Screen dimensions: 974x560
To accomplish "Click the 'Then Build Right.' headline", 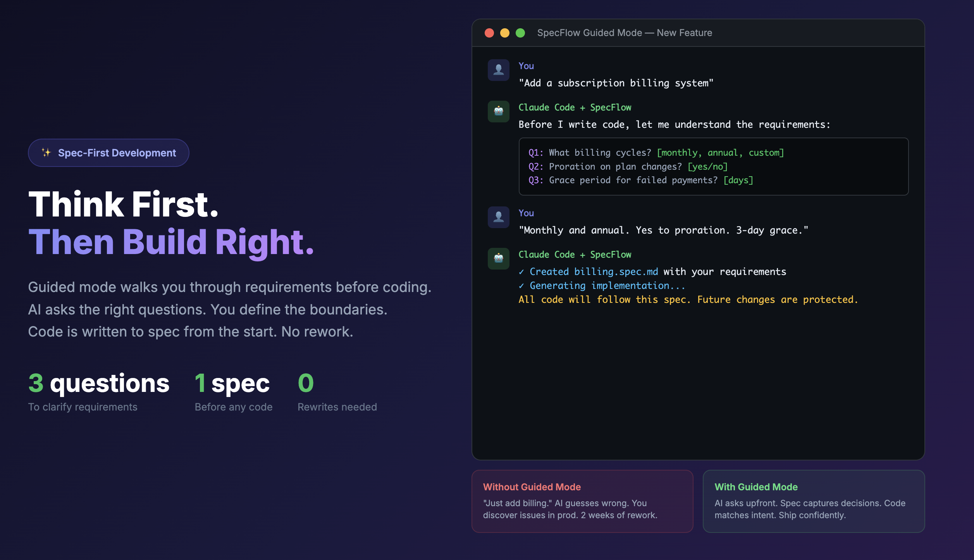I will (x=171, y=242).
